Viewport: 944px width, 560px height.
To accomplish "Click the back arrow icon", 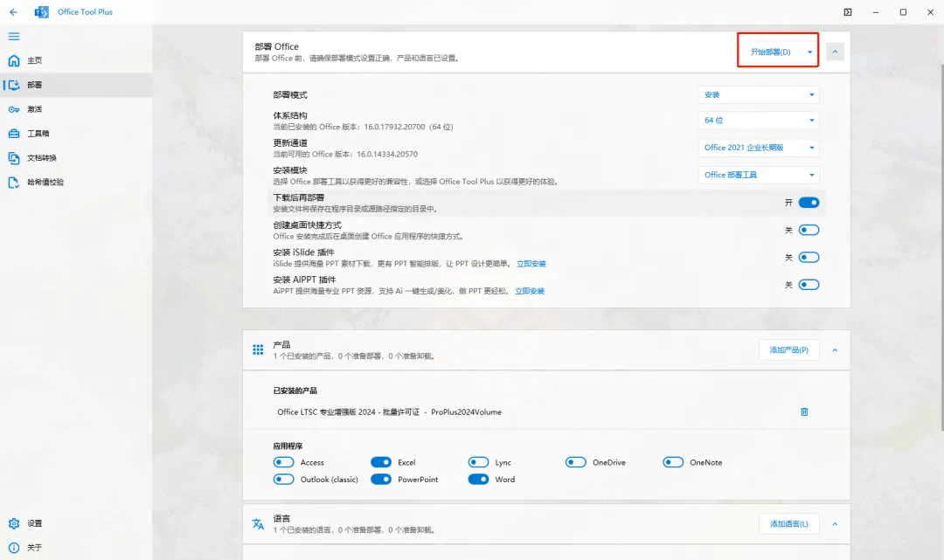I will point(13,12).
